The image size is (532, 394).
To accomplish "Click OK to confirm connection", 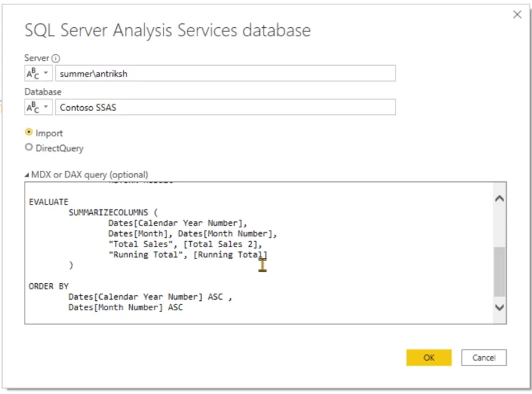I will (429, 357).
